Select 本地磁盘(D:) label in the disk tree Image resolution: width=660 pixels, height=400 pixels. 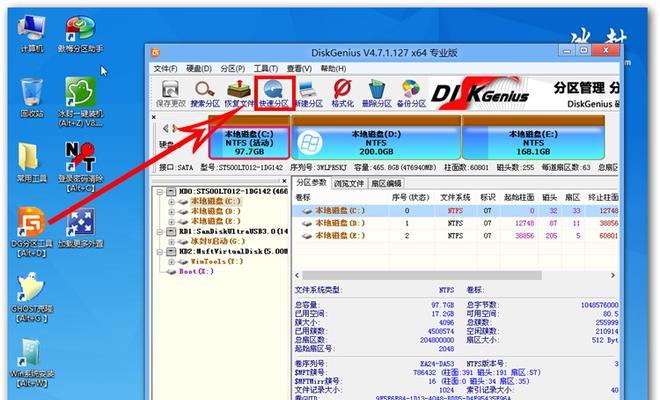pyautogui.click(x=216, y=211)
